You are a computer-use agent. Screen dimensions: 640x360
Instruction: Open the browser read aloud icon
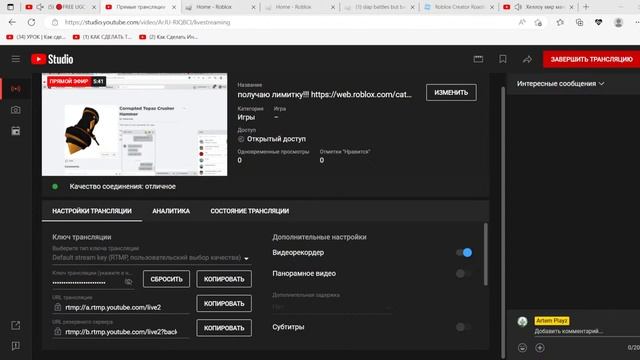point(522,22)
